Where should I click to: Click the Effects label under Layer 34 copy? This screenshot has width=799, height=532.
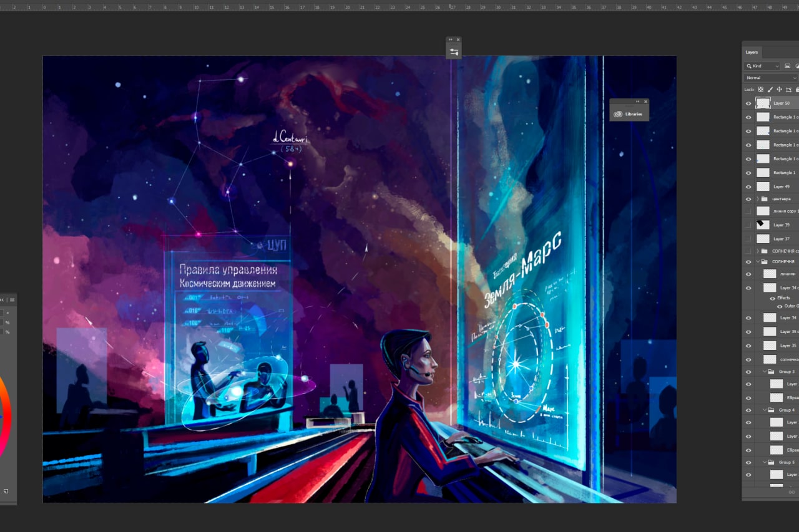pos(783,298)
